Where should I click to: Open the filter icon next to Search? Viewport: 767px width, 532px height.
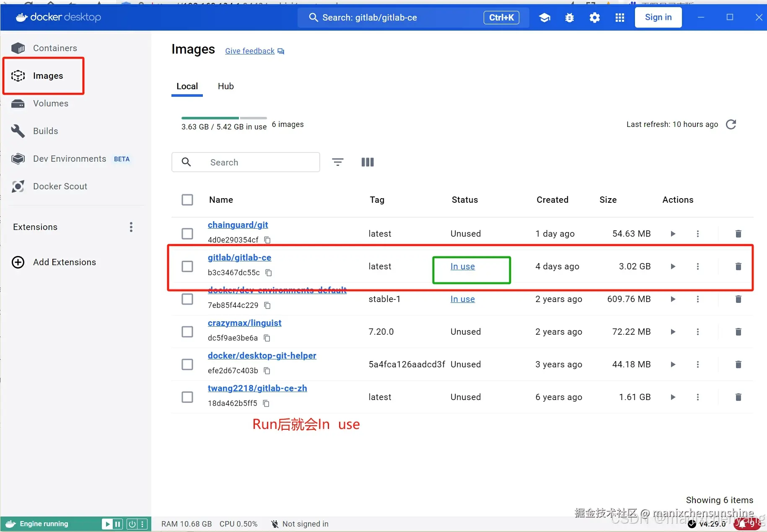point(338,162)
